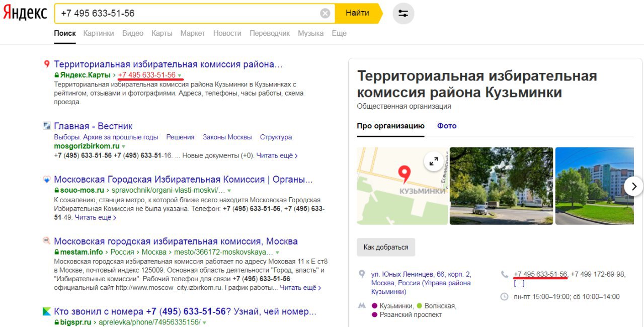The height and width of the screenshot is (327, 644).
Task: Click the favicon next to Главная - Вестник
Action: pyautogui.click(x=47, y=126)
